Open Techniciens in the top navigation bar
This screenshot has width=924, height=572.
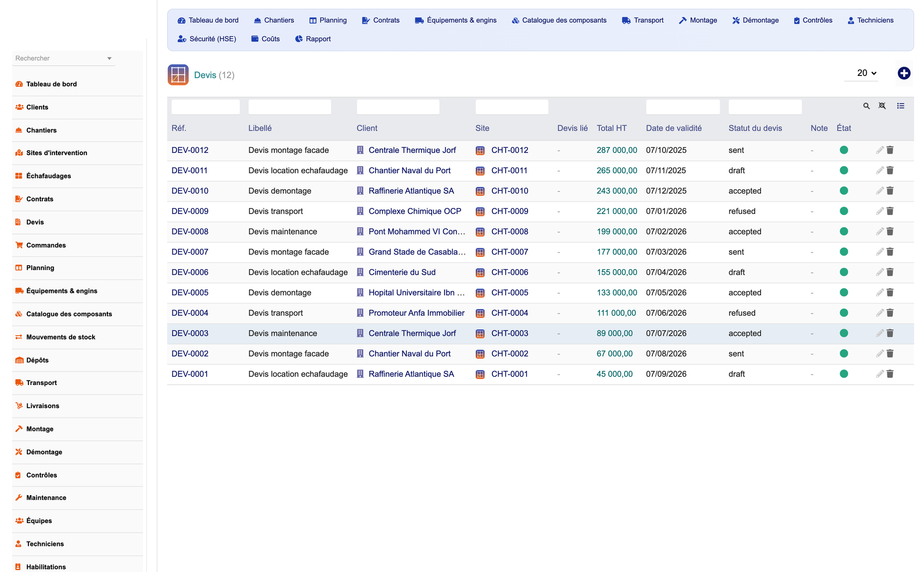click(870, 20)
